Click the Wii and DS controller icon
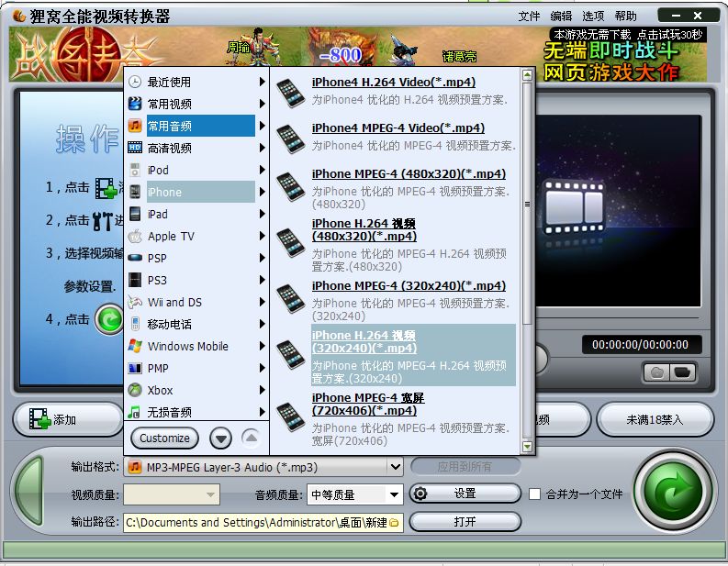 [135, 302]
